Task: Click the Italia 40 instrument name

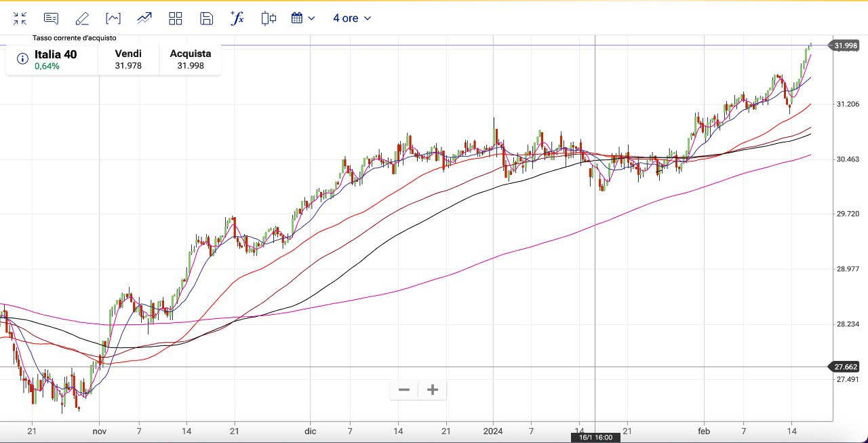Action: (56, 54)
